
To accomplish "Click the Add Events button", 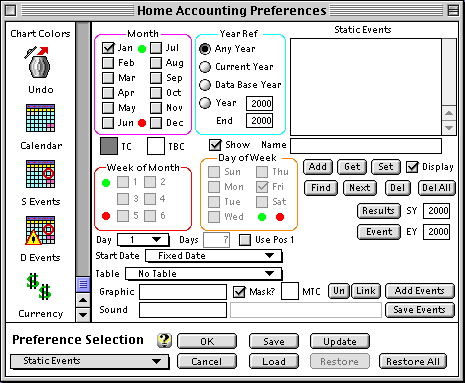I will (420, 291).
